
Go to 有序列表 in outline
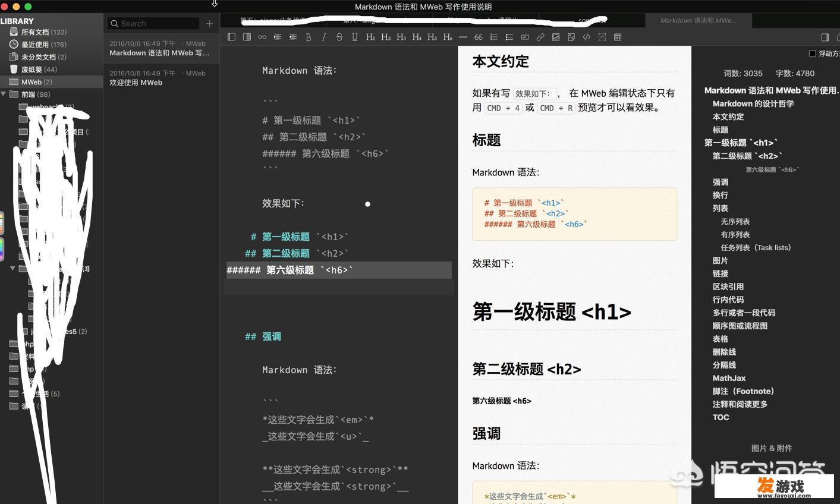[735, 234]
